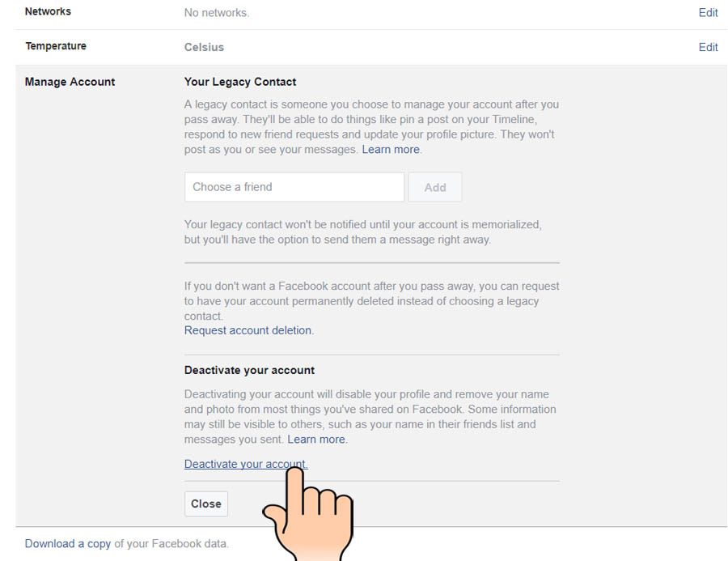Select the Networks row label
The height and width of the screenshot is (561, 728).
coord(48,11)
